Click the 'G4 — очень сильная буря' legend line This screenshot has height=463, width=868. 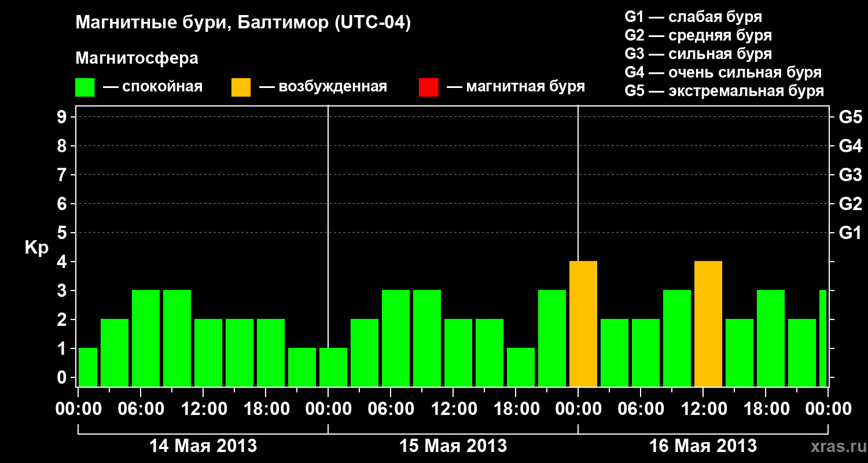click(723, 72)
